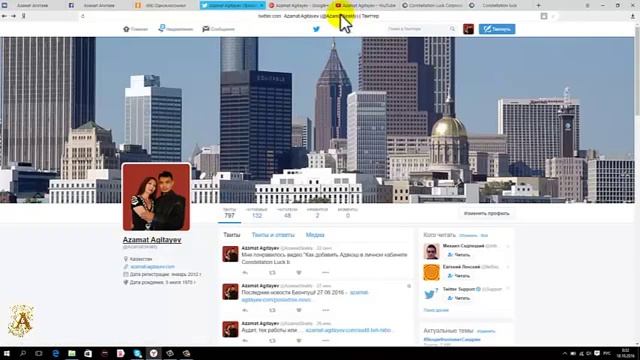This screenshot has width=640, height=360.
Task: Click the large profile photo
Action: tap(156, 197)
